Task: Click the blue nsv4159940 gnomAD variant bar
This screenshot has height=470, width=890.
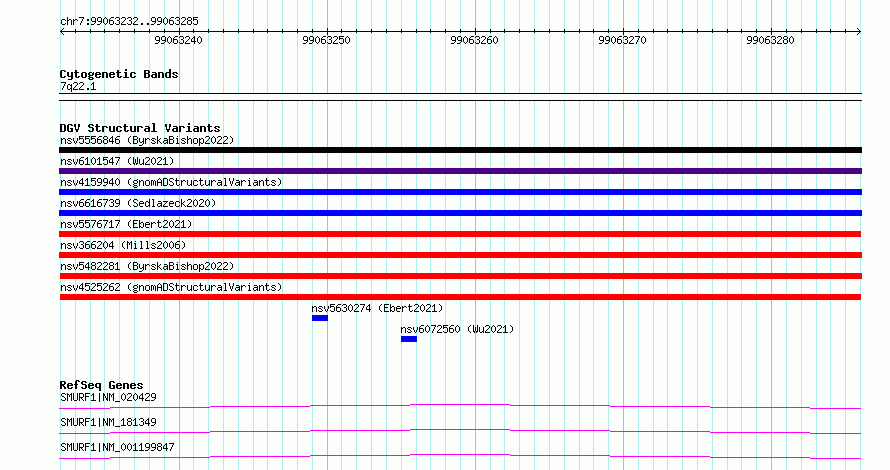Action: [460, 192]
